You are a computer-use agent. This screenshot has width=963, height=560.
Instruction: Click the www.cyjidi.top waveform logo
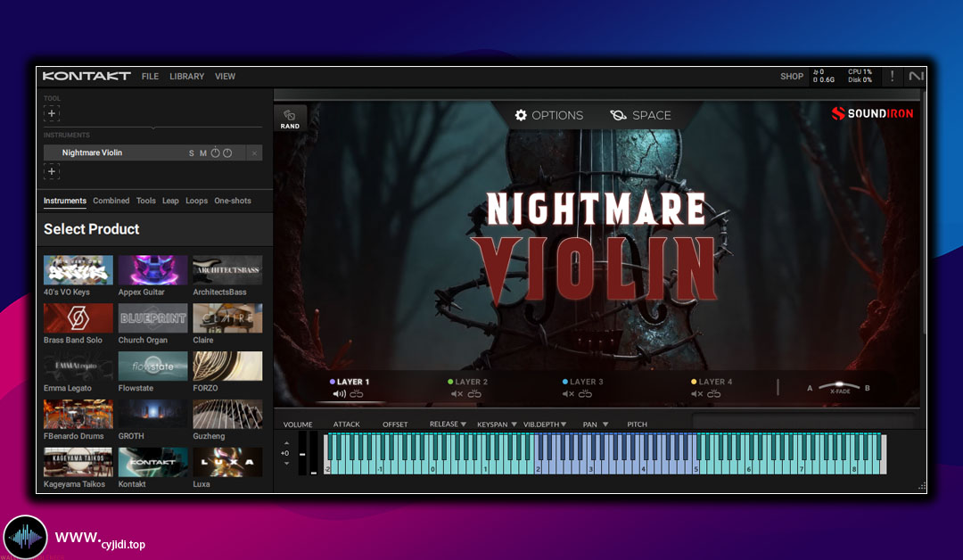(25, 538)
